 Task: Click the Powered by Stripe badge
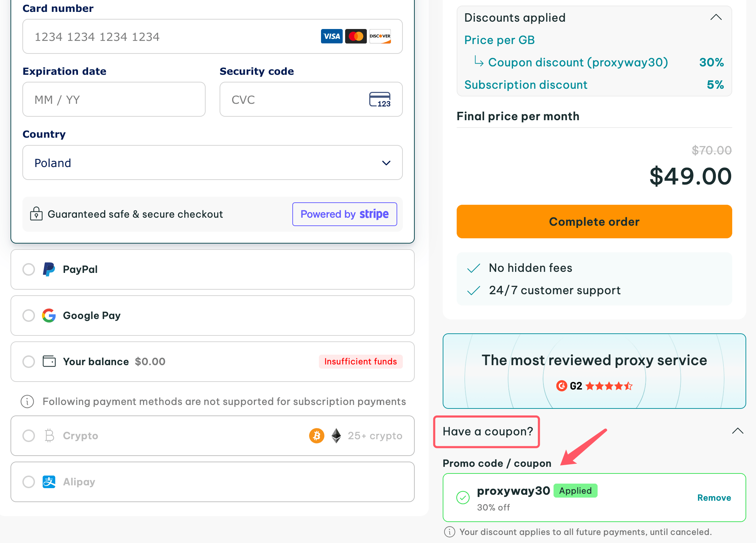[344, 214]
